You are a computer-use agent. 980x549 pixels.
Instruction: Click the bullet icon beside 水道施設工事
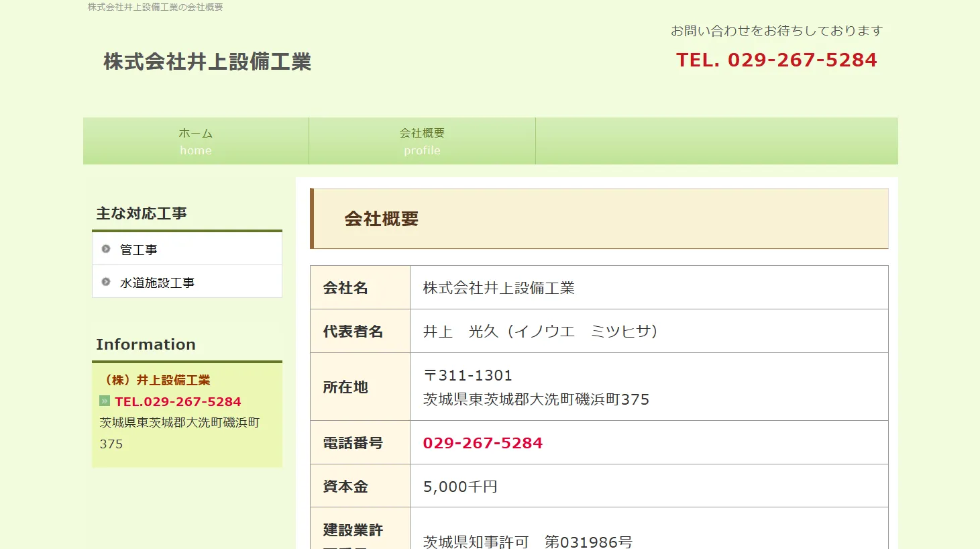[106, 282]
